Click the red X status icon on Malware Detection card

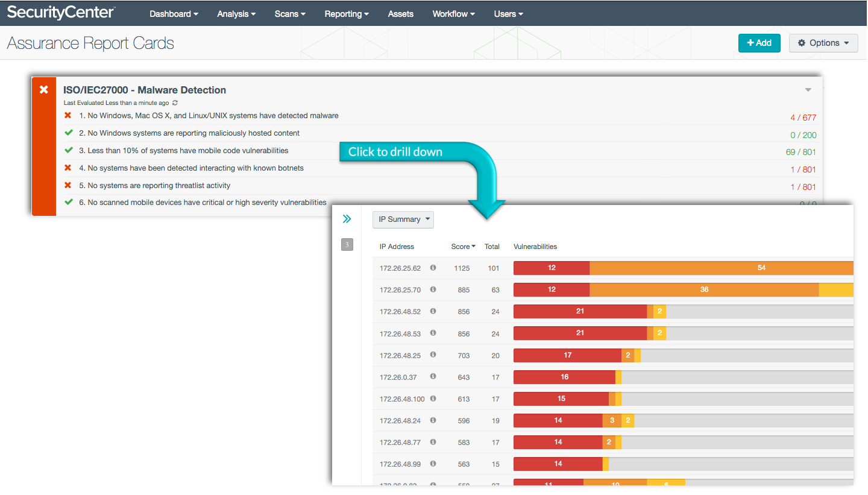coord(44,89)
